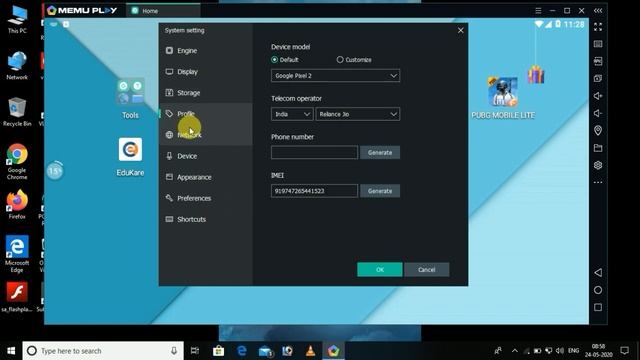The width and height of the screenshot is (640, 360).
Task: Switch to the Home tab in MEmu
Action: click(x=163, y=11)
